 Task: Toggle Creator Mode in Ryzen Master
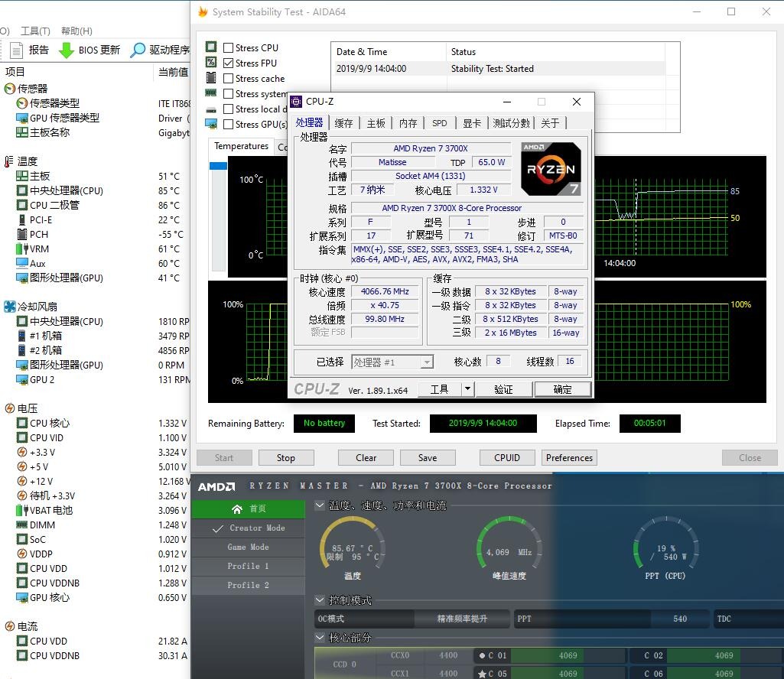click(x=248, y=528)
